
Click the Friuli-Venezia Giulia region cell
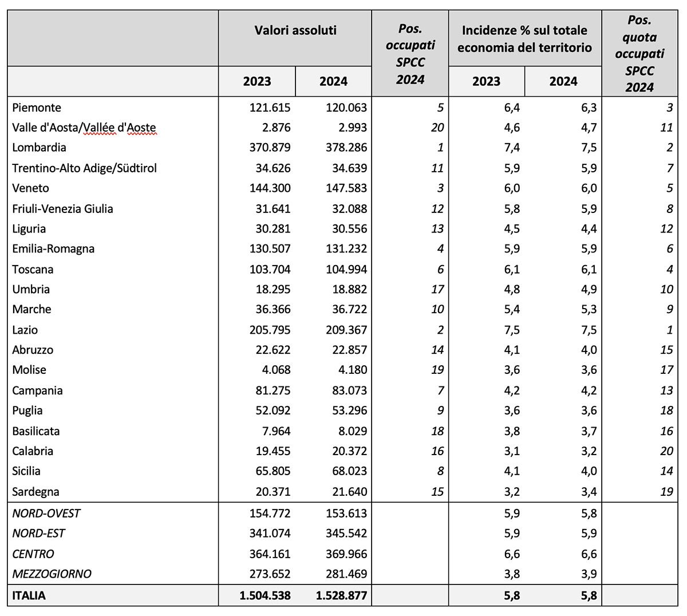click(x=63, y=209)
